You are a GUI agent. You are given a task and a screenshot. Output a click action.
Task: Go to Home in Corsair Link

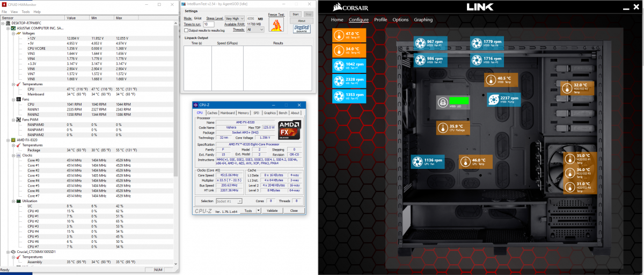[x=337, y=20]
